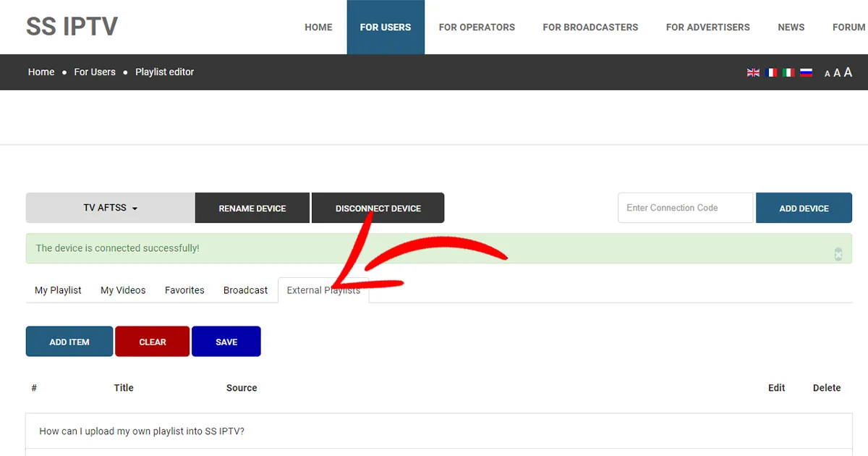Open the For Operators menu item
Image resolution: width=868 pixels, height=456 pixels.
pyautogui.click(x=477, y=28)
